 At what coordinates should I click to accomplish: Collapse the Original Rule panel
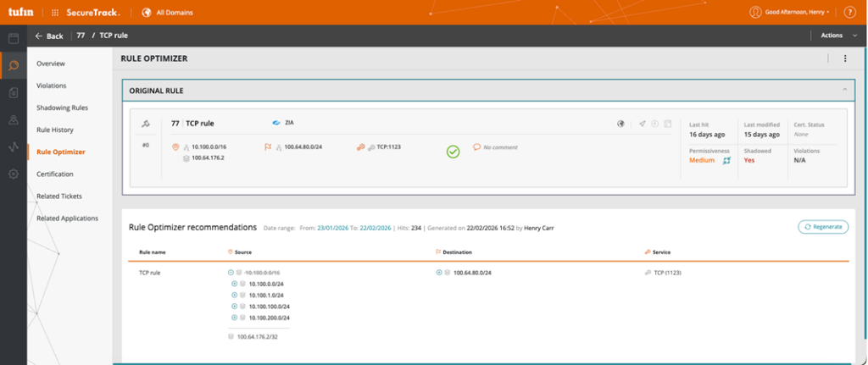pyautogui.click(x=844, y=90)
